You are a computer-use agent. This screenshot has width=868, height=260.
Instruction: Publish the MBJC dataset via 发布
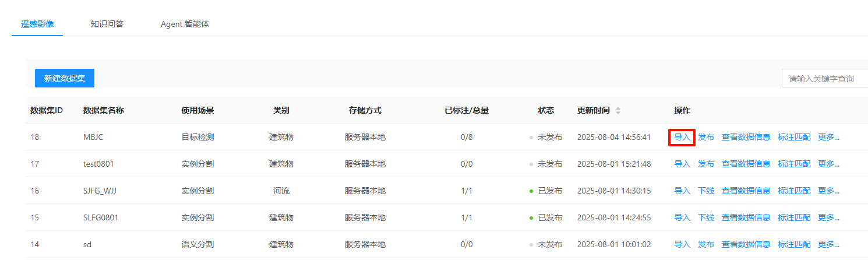[706, 138]
